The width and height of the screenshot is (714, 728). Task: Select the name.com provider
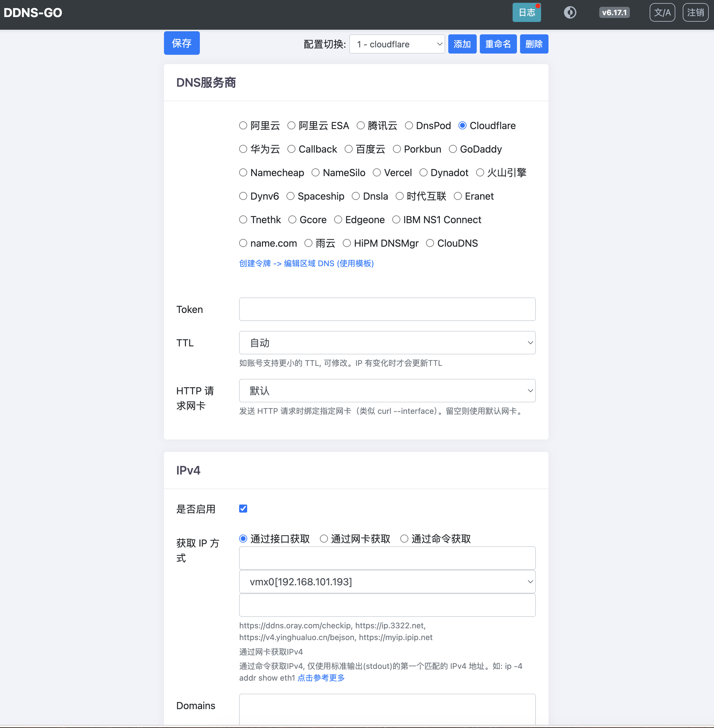click(x=243, y=243)
